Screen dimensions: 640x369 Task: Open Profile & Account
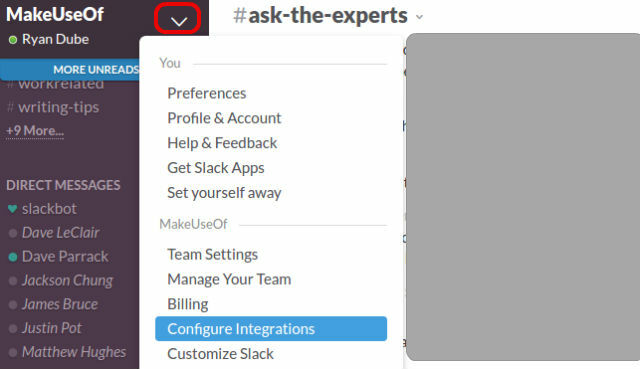[x=224, y=118]
